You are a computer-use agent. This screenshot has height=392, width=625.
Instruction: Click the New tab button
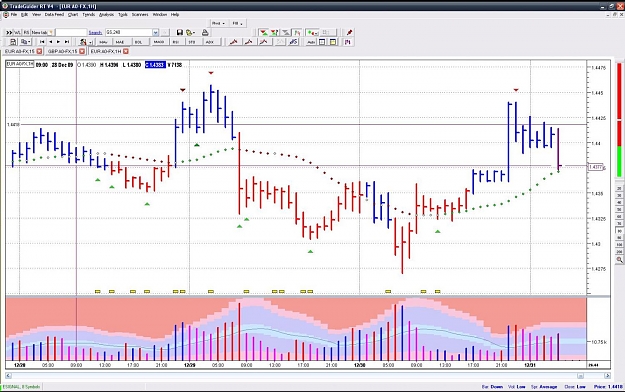point(42,32)
